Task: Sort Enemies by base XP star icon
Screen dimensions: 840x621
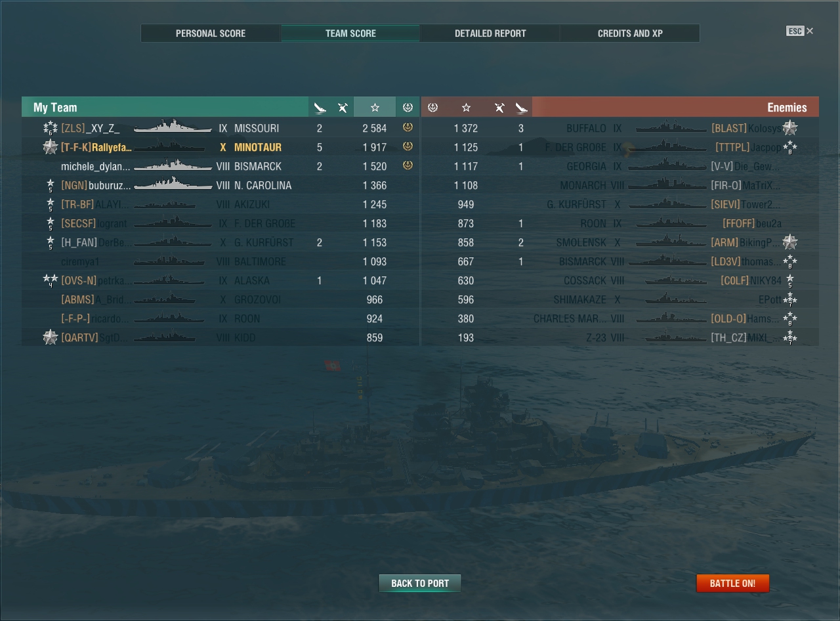Action: coord(466,107)
